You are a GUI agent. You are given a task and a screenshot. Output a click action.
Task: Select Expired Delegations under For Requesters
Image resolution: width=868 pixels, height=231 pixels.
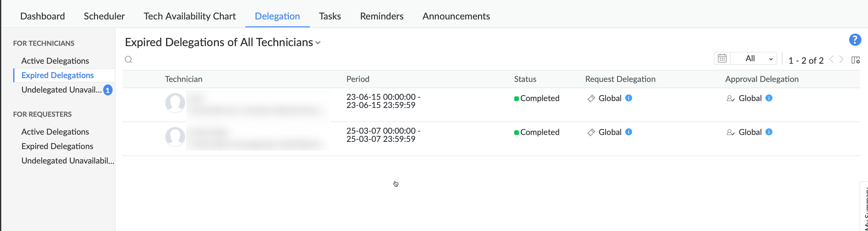(x=57, y=146)
